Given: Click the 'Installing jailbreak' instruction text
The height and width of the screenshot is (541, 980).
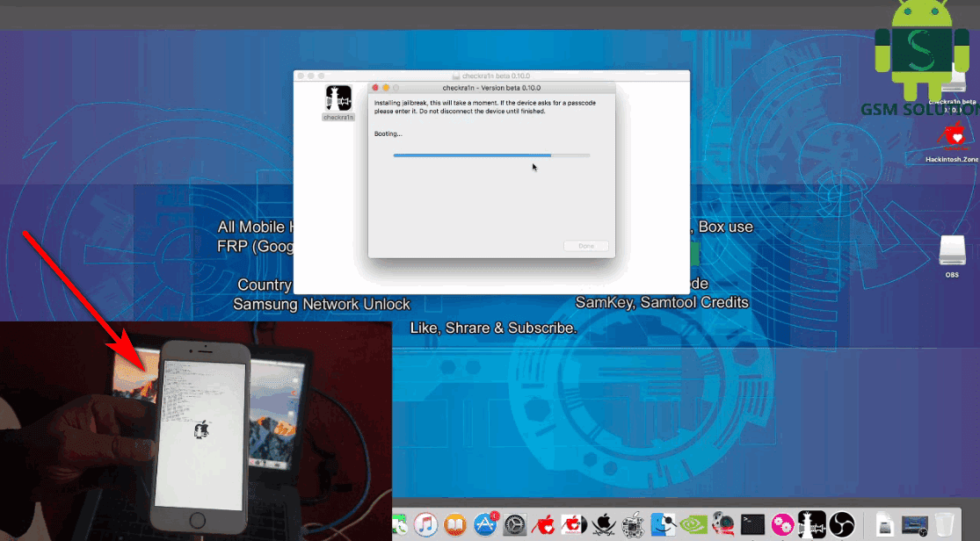Looking at the screenshot, I should coord(485,107).
